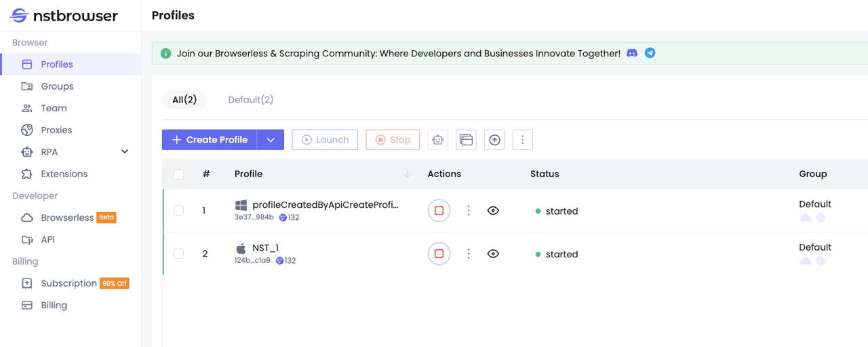The height and width of the screenshot is (347, 868).
Task: Open the toolbar more options menu
Action: tap(522, 140)
